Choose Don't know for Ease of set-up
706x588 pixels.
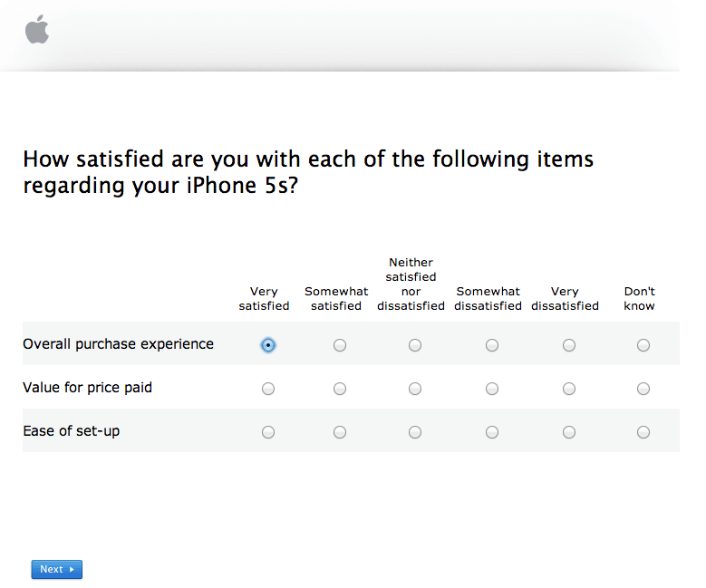pos(643,432)
